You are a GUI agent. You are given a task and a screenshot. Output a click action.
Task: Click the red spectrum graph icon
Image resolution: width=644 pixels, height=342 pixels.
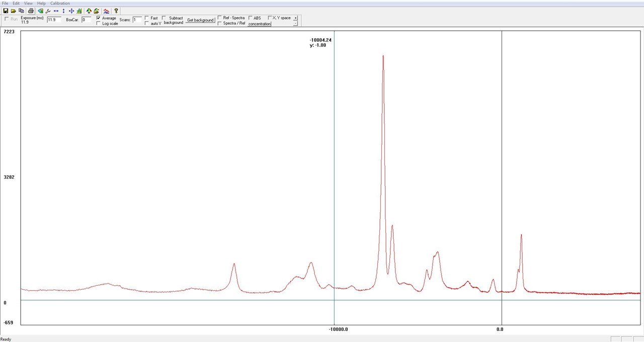coord(106,11)
